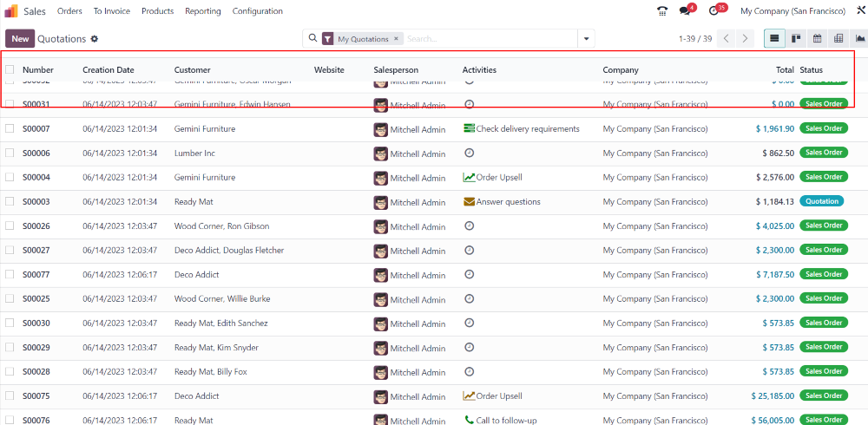The width and height of the screenshot is (868, 425).
Task: Select the checkbox for order S00007
Action: [10, 128]
